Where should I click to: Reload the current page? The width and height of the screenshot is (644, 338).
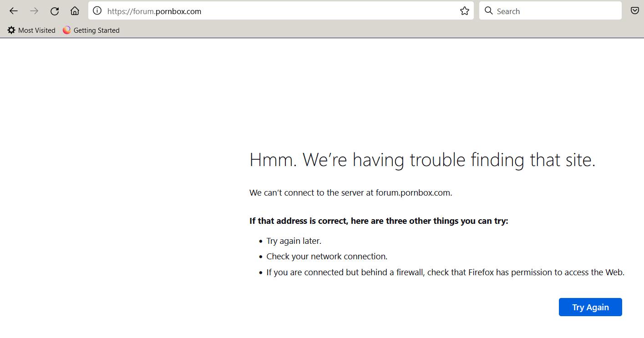click(x=55, y=11)
